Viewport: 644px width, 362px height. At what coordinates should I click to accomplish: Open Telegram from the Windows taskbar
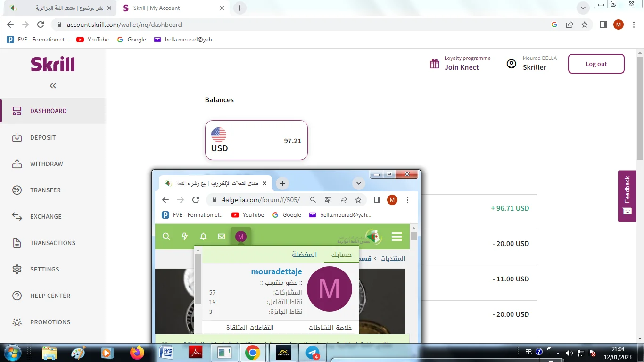(312, 353)
